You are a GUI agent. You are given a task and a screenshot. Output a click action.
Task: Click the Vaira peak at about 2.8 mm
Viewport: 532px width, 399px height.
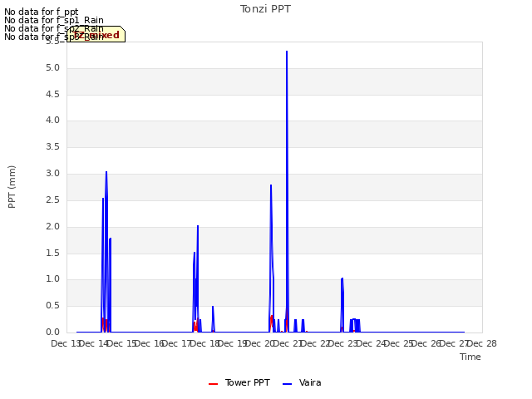[271, 185]
